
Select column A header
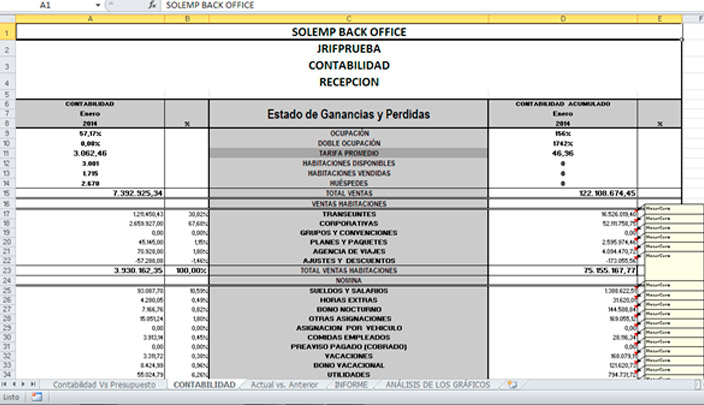tap(91, 19)
